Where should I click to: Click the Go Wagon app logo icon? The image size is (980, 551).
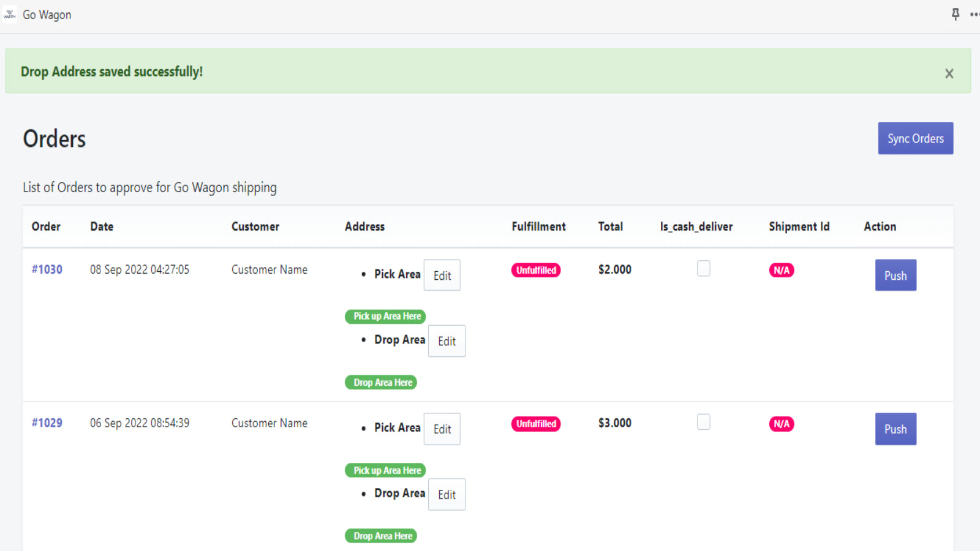[10, 14]
